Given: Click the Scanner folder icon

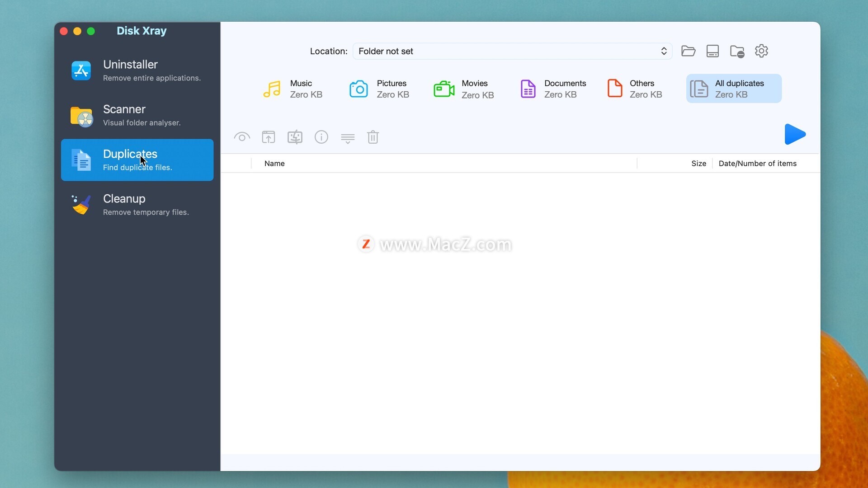Looking at the screenshot, I should click(81, 116).
